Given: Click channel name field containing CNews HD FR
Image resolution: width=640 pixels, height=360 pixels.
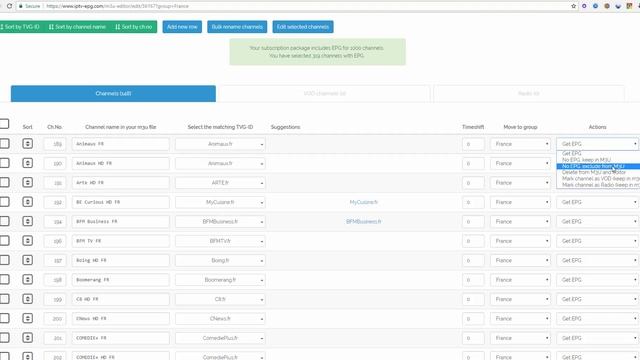Looking at the screenshot, I should pyautogui.click(x=120, y=319).
